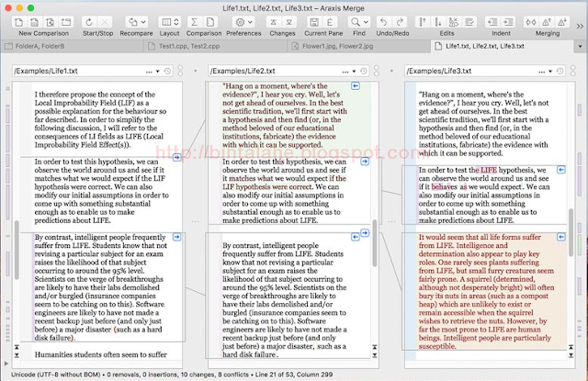Viewport: 588px width, 381px height.
Task: Expand Life2.txt path dropdown arrow
Action: 354,72
